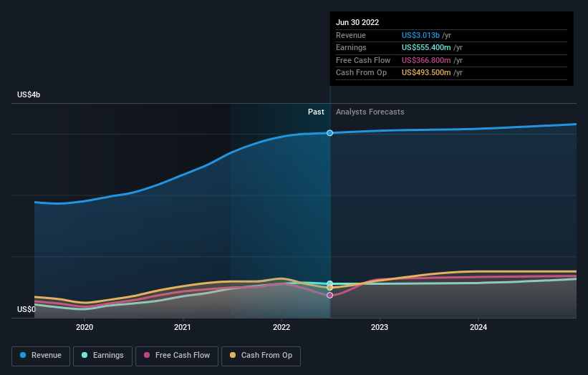Click the Analysts Forecasts label
Viewport: 588px width, 375px height.
370,112
